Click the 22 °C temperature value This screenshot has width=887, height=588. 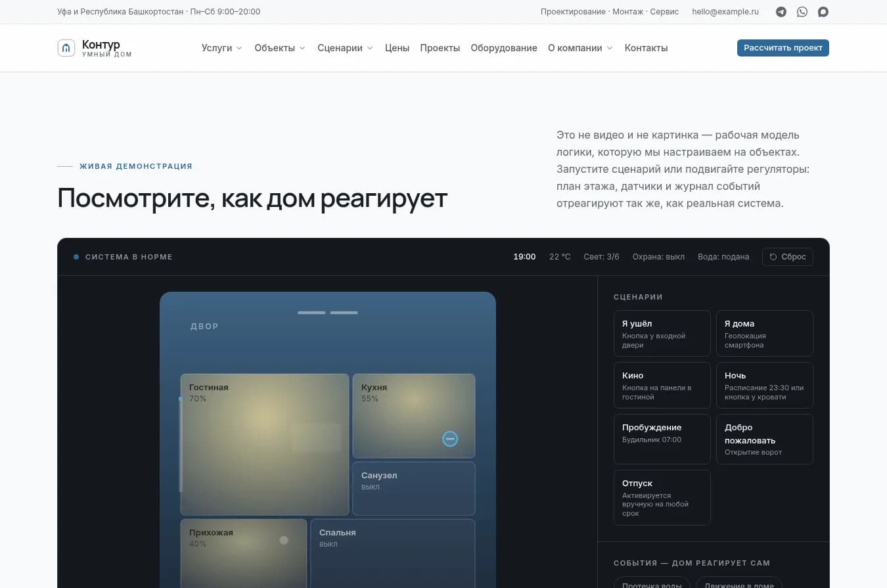[560, 257]
